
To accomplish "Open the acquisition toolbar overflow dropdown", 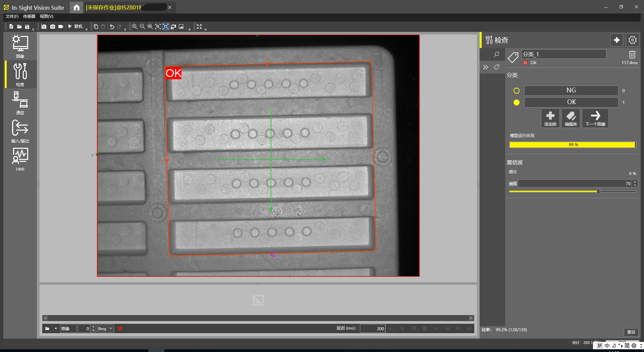I will click(87, 30).
